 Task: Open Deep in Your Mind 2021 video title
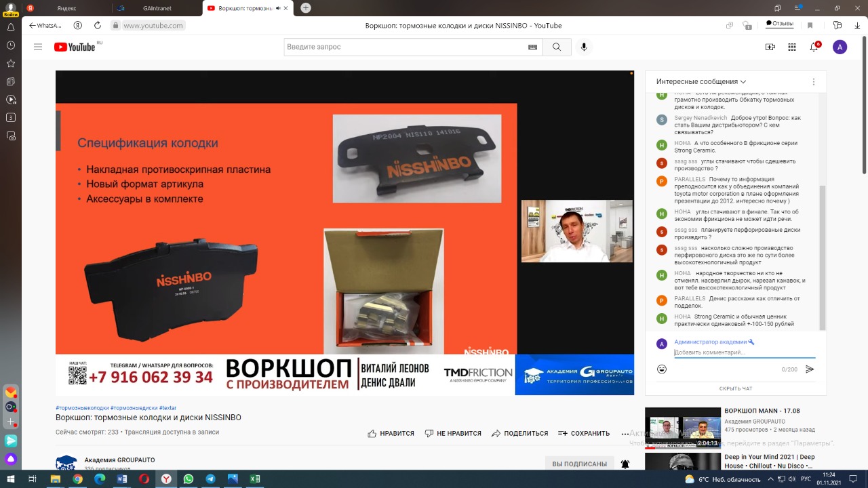(770, 462)
